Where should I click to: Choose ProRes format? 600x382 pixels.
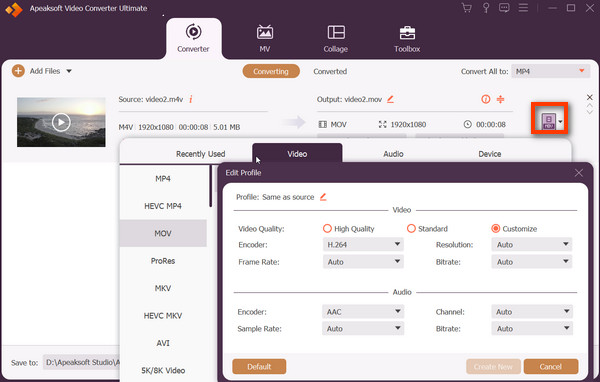click(x=163, y=261)
